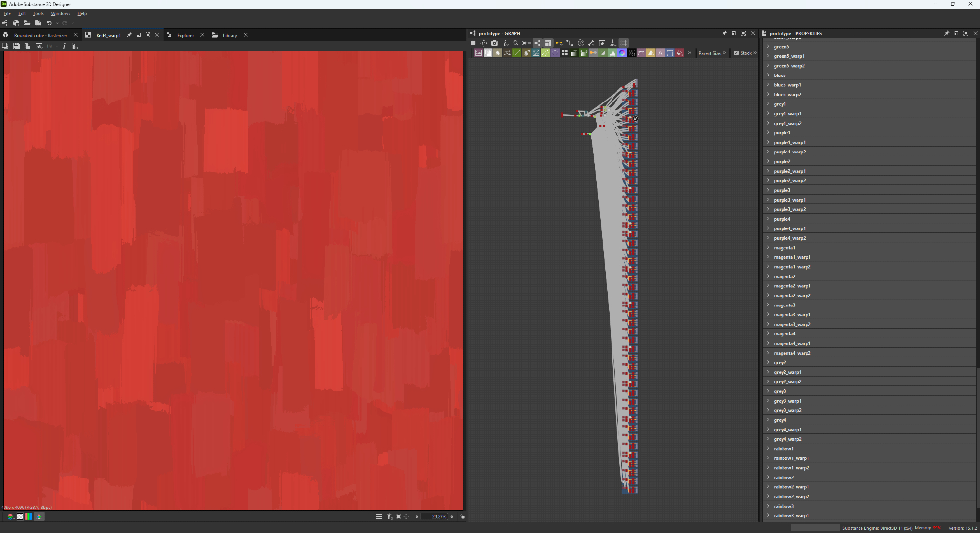
Task: Toggle the Stack checkbox in graph toolbar
Action: (x=736, y=53)
